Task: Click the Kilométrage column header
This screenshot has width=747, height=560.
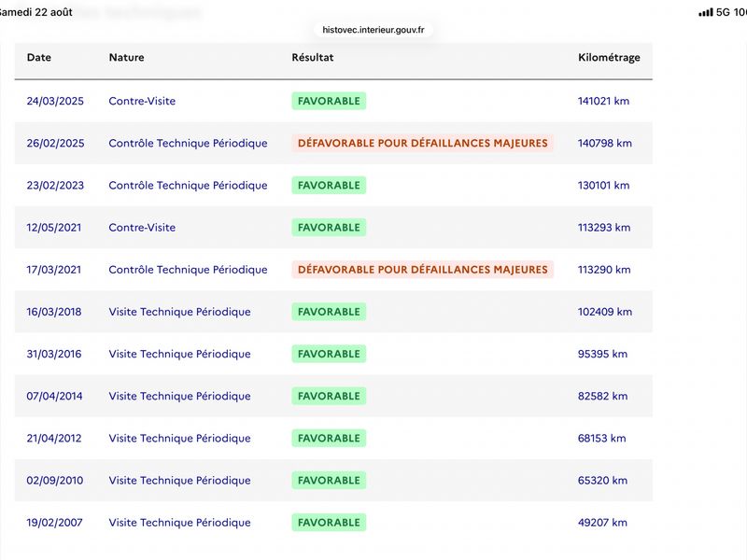Action: click(609, 58)
